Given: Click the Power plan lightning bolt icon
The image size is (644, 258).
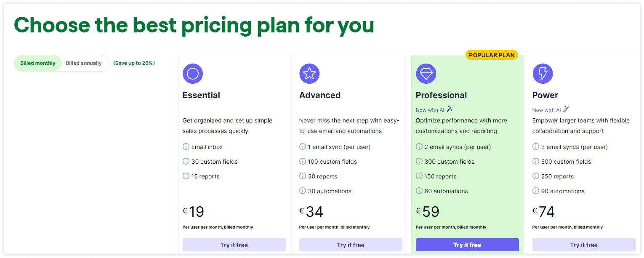Looking at the screenshot, I should [x=543, y=74].
